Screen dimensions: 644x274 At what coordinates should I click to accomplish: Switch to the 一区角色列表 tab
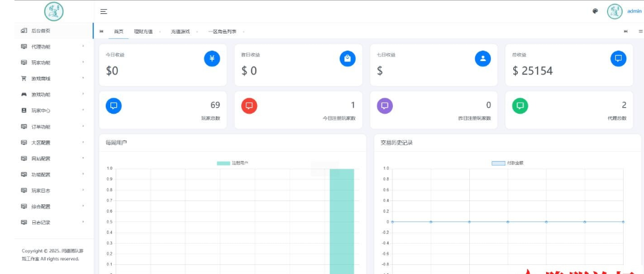(x=222, y=32)
